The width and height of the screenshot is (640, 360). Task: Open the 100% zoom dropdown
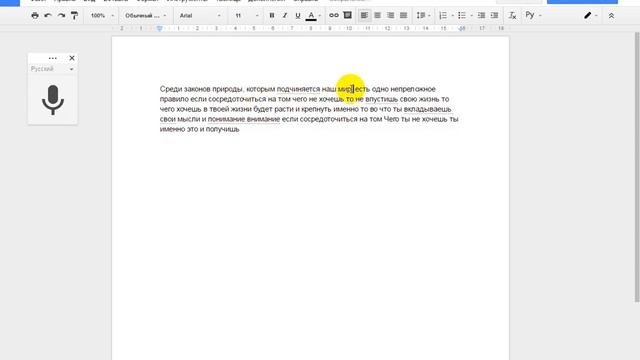[102, 16]
